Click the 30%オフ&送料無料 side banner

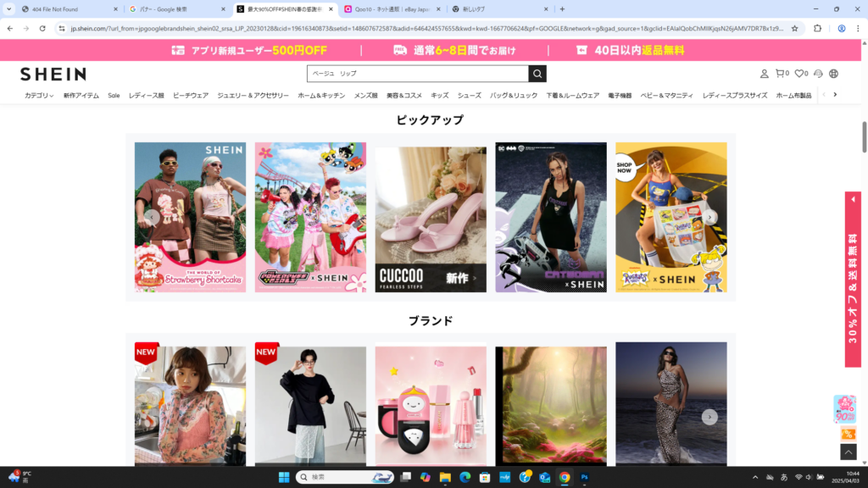853,280
